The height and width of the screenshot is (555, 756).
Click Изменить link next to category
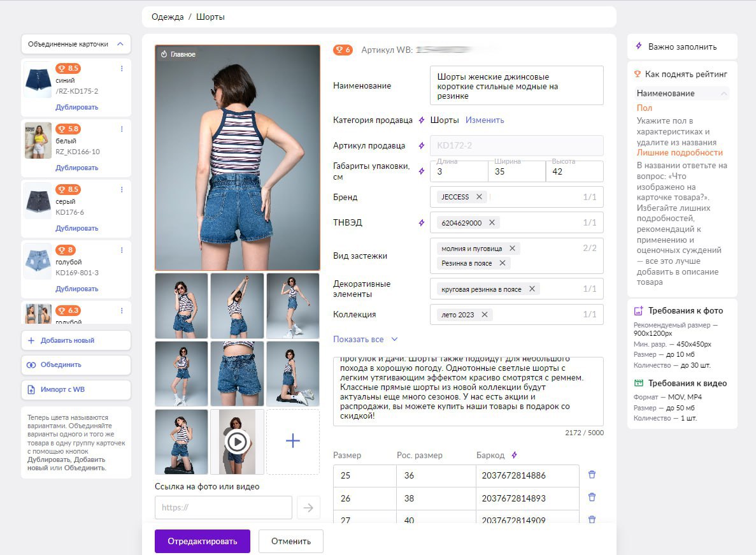(484, 120)
